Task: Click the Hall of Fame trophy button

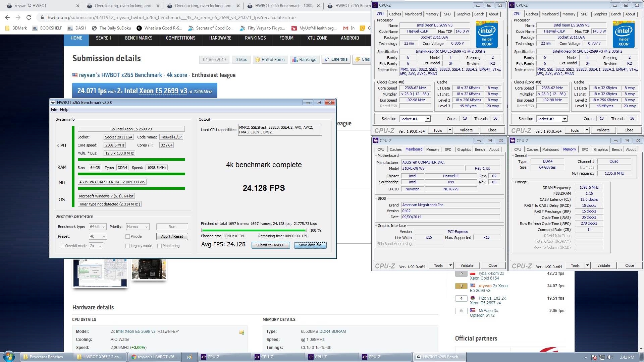Action: pyautogui.click(x=270, y=60)
